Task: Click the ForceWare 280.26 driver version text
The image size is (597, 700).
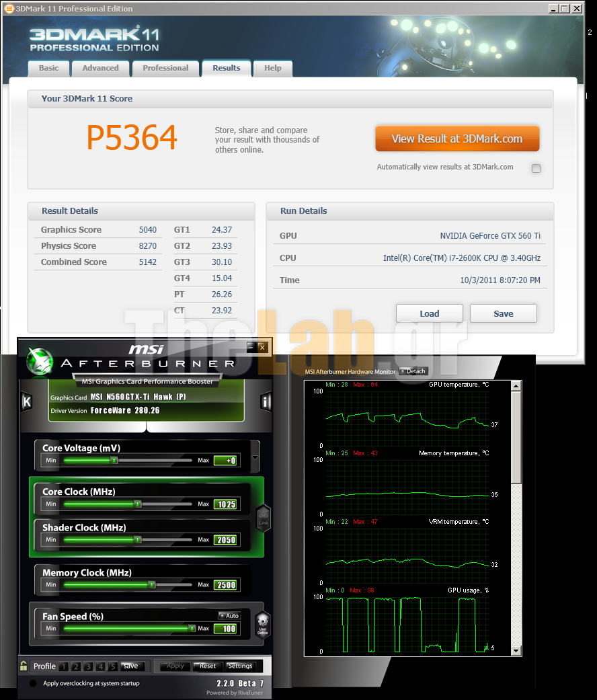Action: (x=125, y=410)
